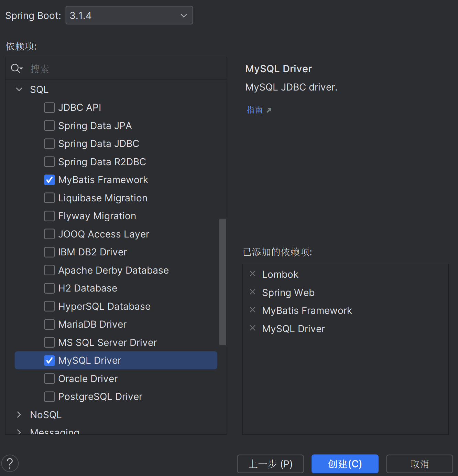This screenshot has width=458, height=476.
Task: Tick H2 Database checkbox
Action: pos(50,288)
